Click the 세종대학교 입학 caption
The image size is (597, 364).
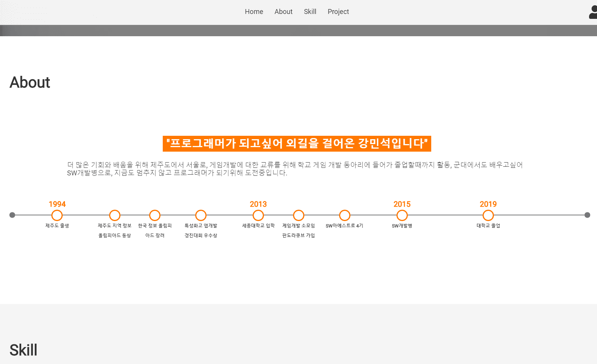[258, 226]
